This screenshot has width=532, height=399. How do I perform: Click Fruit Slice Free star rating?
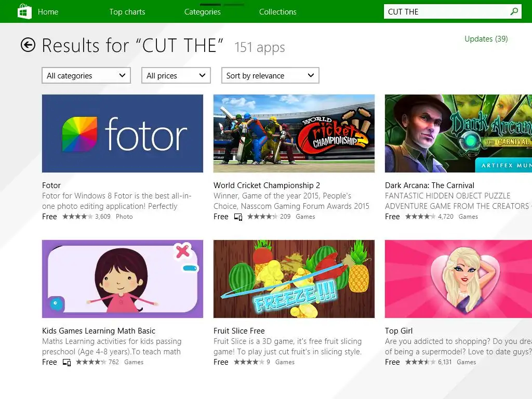(x=249, y=362)
